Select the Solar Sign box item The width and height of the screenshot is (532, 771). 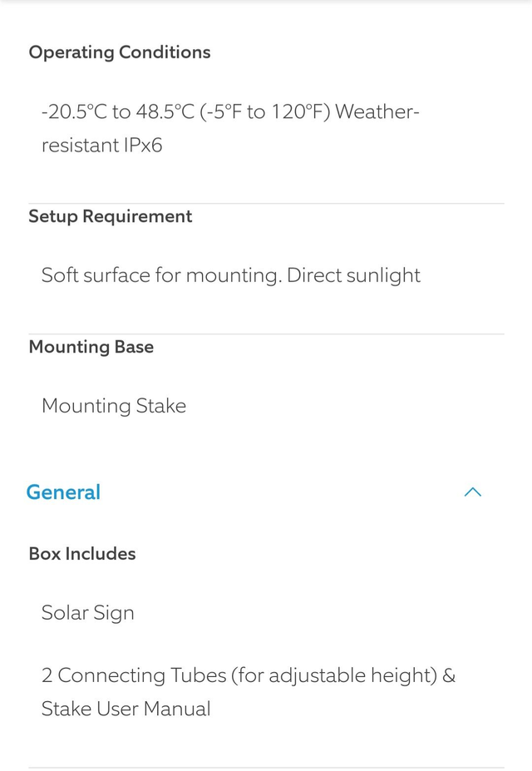(87, 613)
